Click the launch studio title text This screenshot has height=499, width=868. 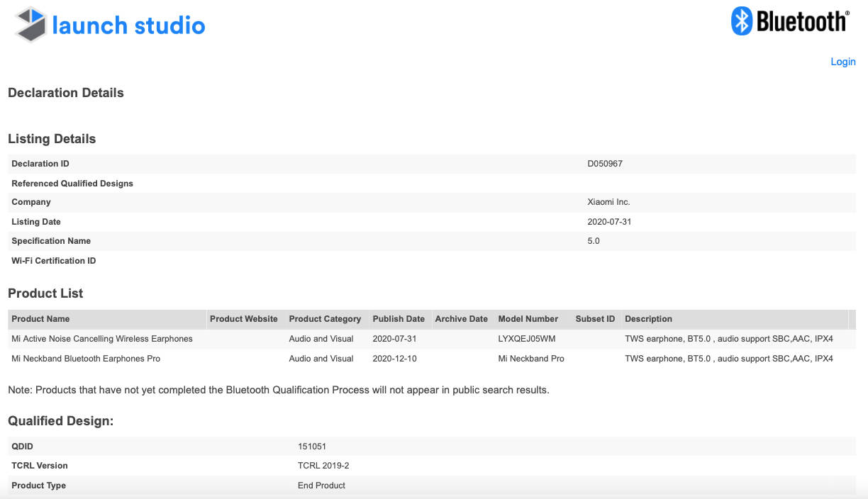click(128, 26)
